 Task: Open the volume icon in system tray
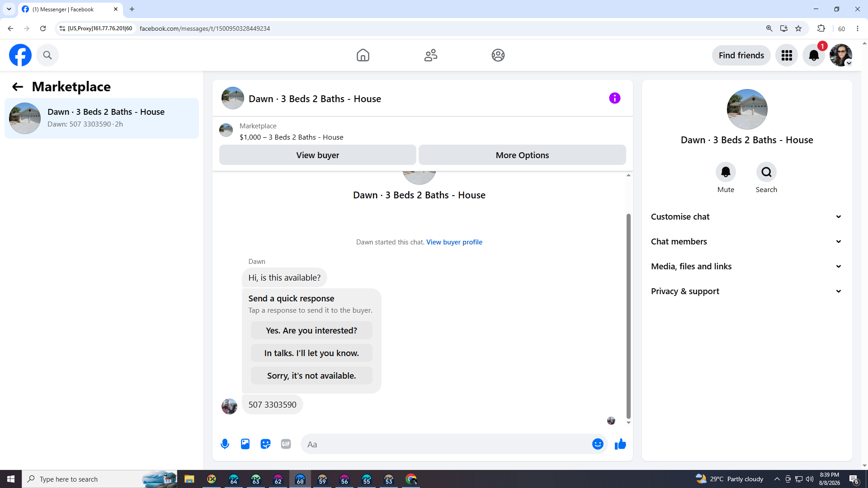point(810,479)
